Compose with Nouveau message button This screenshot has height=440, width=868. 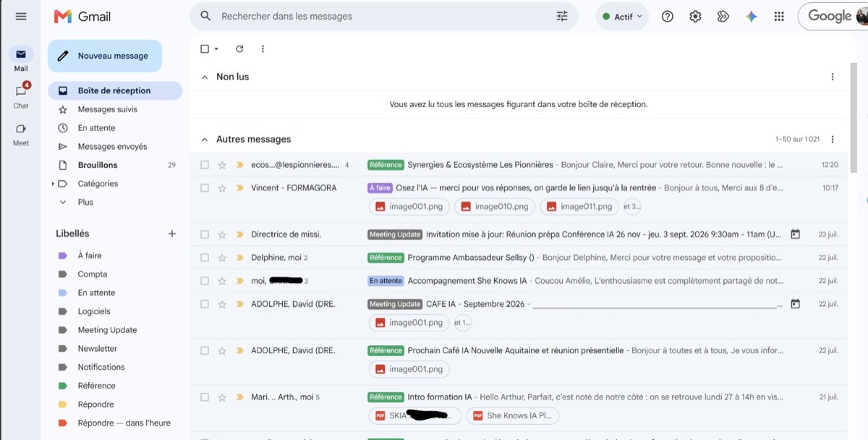[105, 56]
